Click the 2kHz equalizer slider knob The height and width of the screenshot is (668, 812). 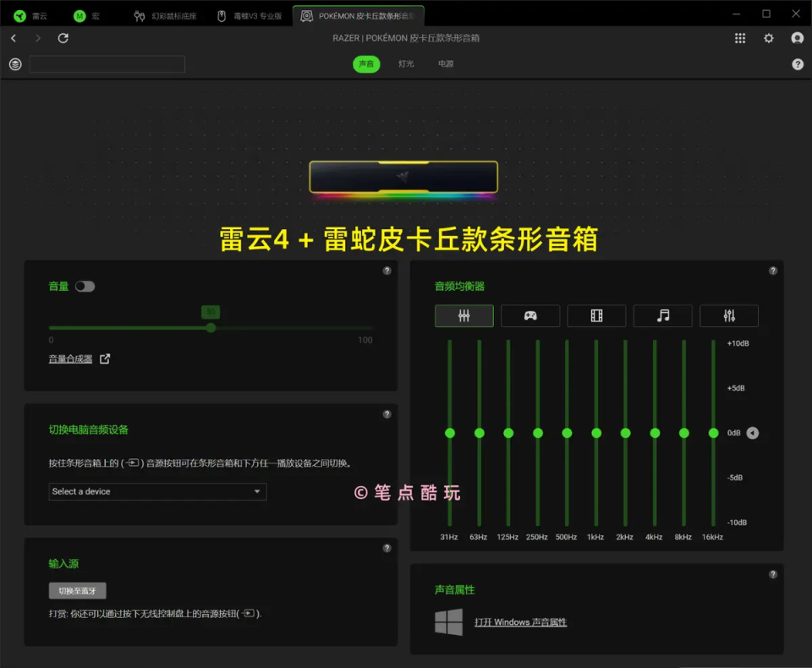pos(626,433)
